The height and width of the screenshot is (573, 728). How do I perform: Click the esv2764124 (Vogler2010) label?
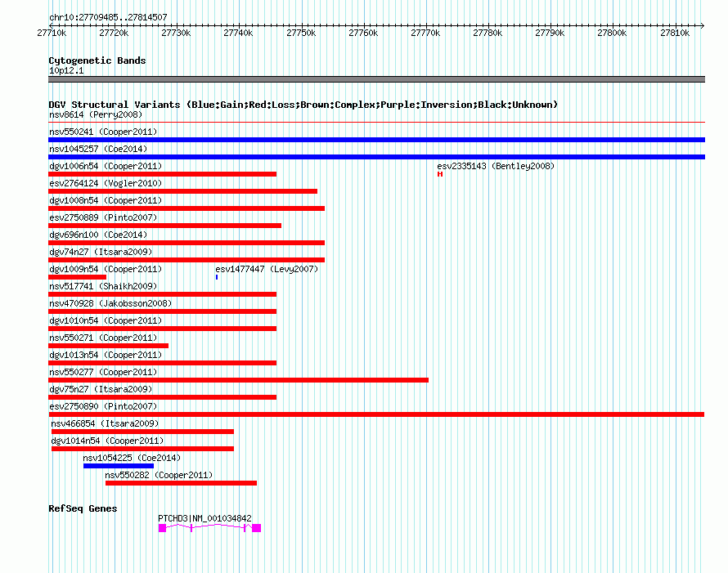pos(106,183)
